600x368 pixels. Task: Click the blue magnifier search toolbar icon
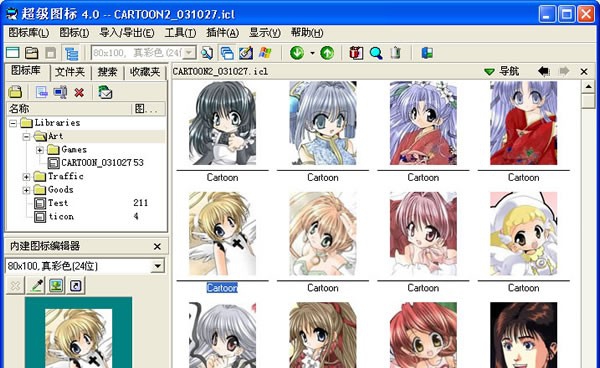point(376,53)
